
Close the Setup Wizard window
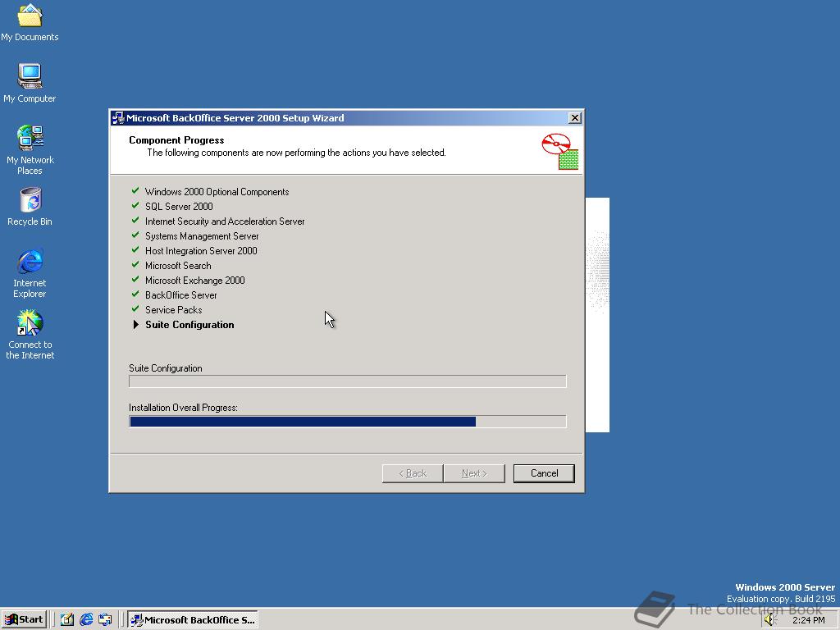574,118
